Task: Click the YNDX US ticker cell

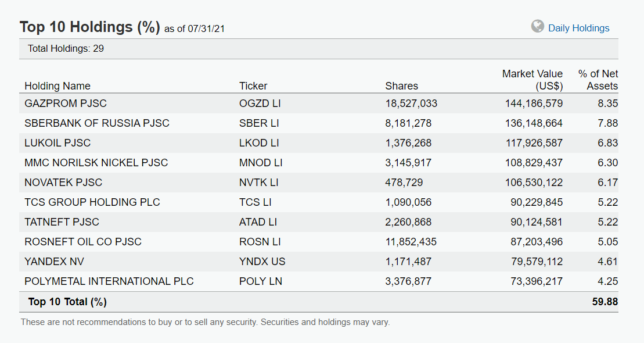Action: point(262,262)
